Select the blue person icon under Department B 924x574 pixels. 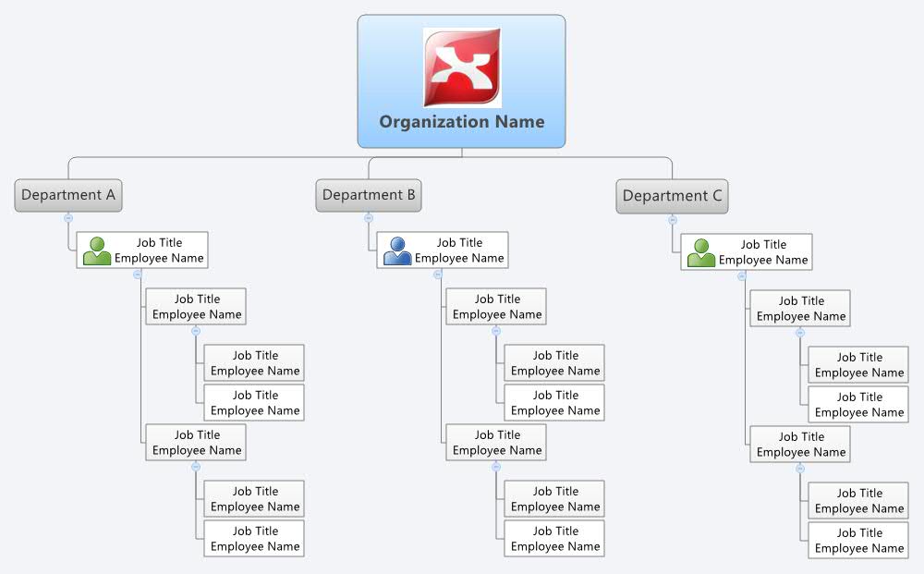[x=395, y=250]
